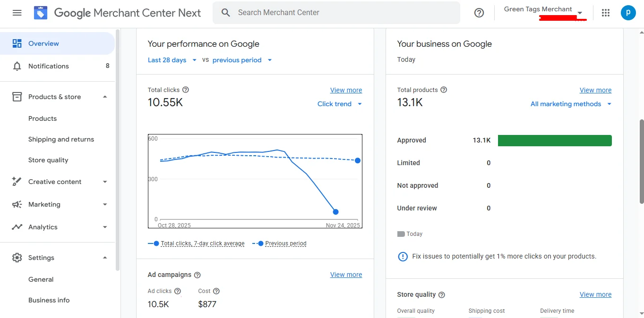Click View more link for Total clicks
Image resolution: width=644 pixels, height=318 pixels.
click(x=346, y=90)
